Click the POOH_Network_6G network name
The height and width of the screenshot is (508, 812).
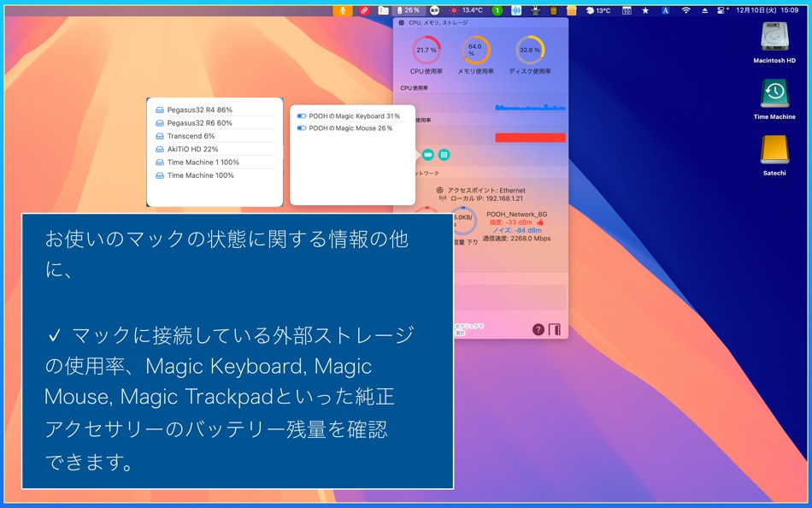coord(516,214)
